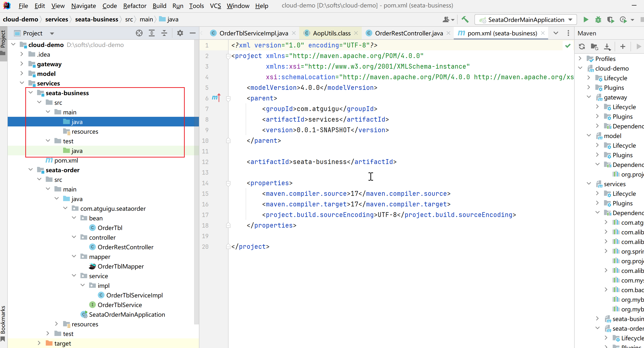Place cursor on artifactId seata-business line
The image size is (644, 348).
(x=322, y=162)
